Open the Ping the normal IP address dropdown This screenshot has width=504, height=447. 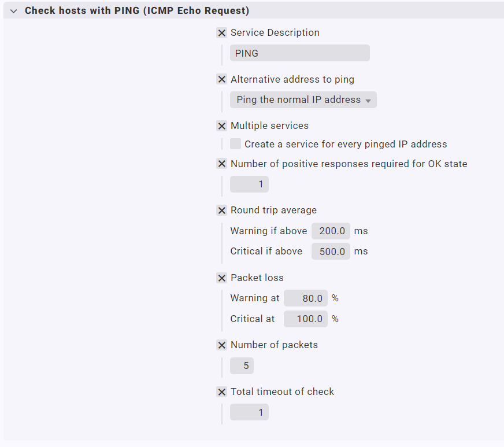303,100
